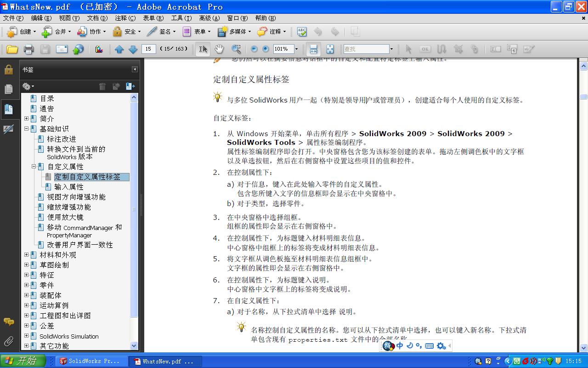This screenshot has height=368, width=588.
Task: Select the 目录 bookmark
Action: pyautogui.click(x=47, y=98)
